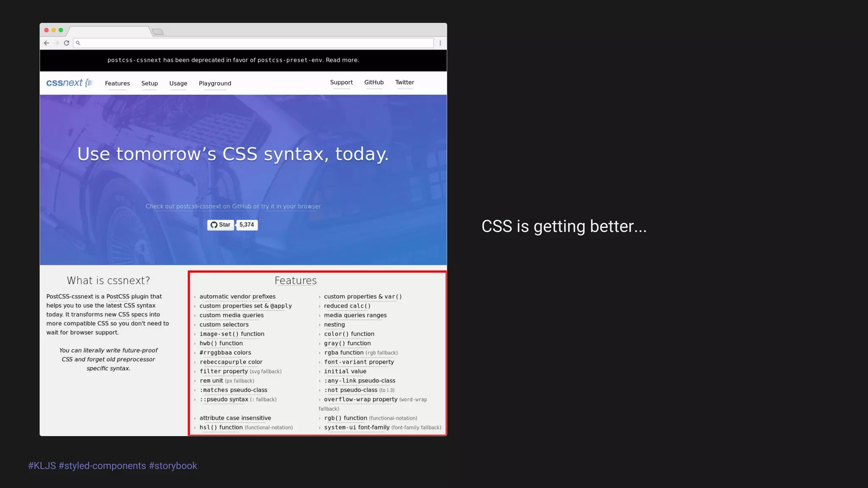Open 'initial value' feature

pyautogui.click(x=345, y=371)
